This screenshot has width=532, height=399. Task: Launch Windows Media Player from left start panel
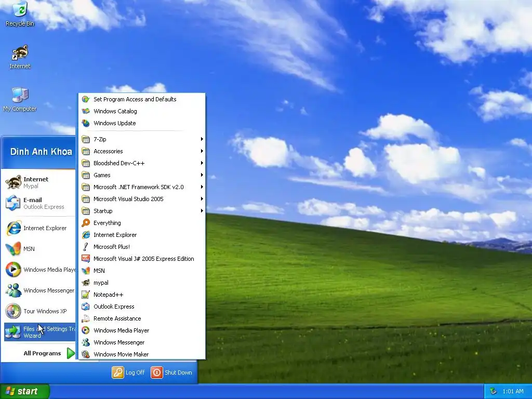(40, 270)
